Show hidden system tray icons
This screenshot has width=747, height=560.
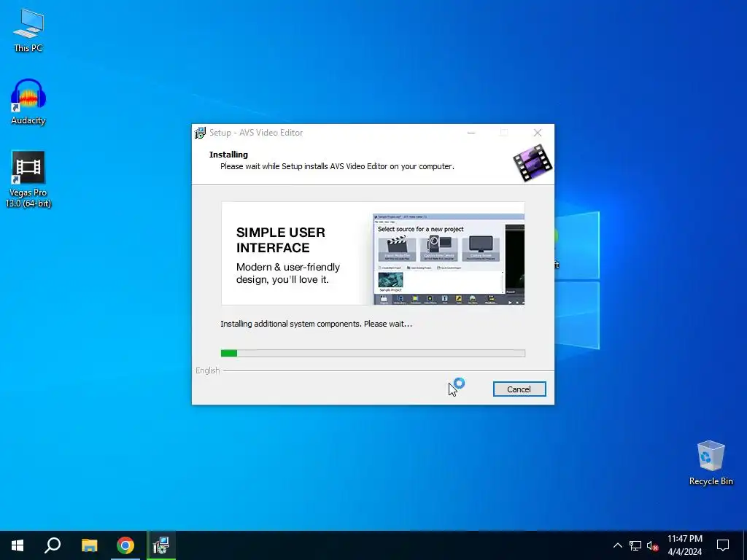tap(617, 545)
